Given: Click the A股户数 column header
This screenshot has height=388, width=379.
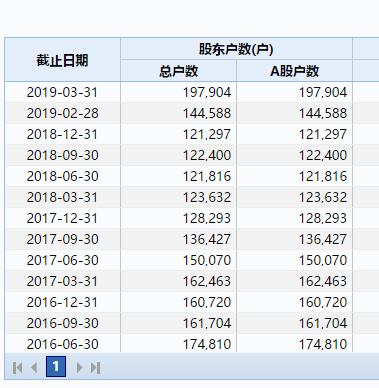Looking at the screenshot, I should pyautogui.click(x=294, y=71).
